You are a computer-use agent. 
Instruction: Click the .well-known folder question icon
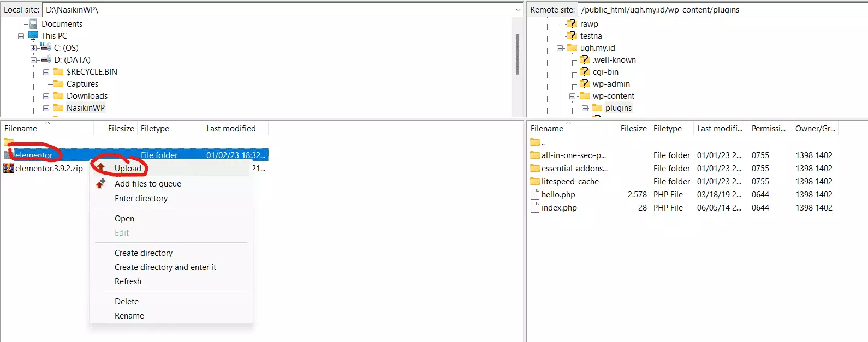click(585, 59)
